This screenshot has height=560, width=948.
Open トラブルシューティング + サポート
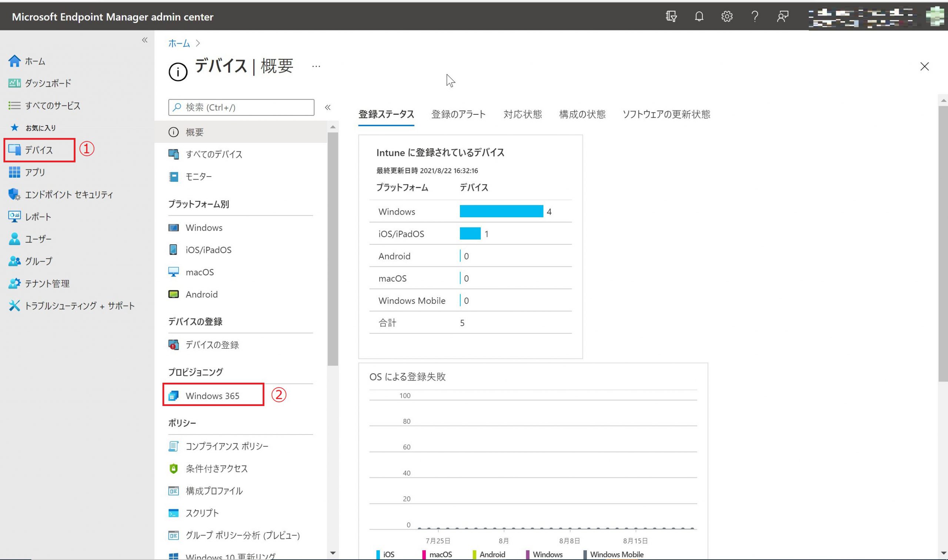[x=79, y=306]
